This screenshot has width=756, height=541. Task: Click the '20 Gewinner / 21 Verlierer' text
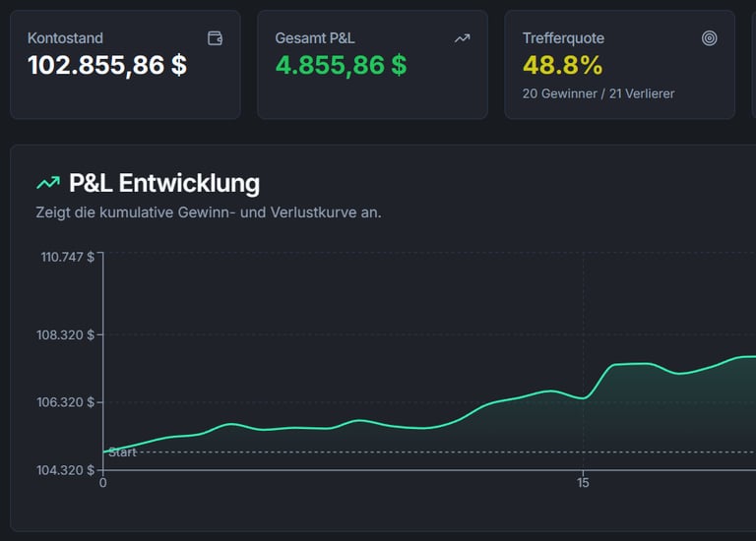coord(598,93)
